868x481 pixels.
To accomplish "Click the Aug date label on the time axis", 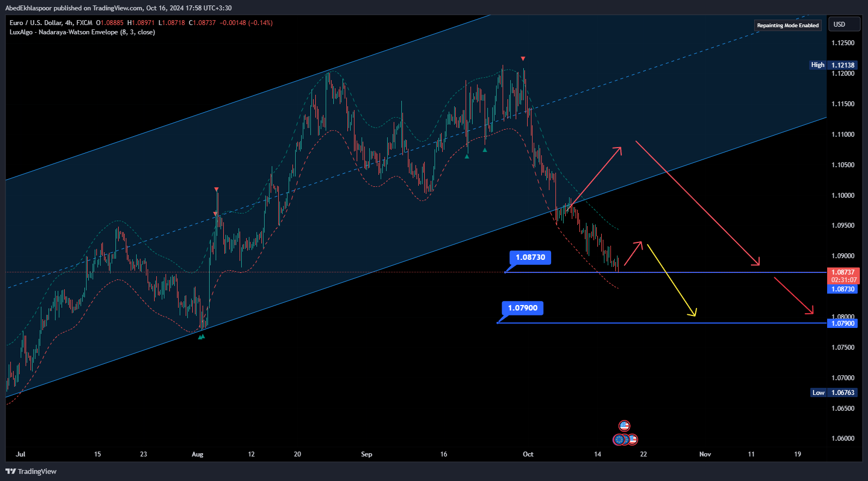I will (198, 454).
